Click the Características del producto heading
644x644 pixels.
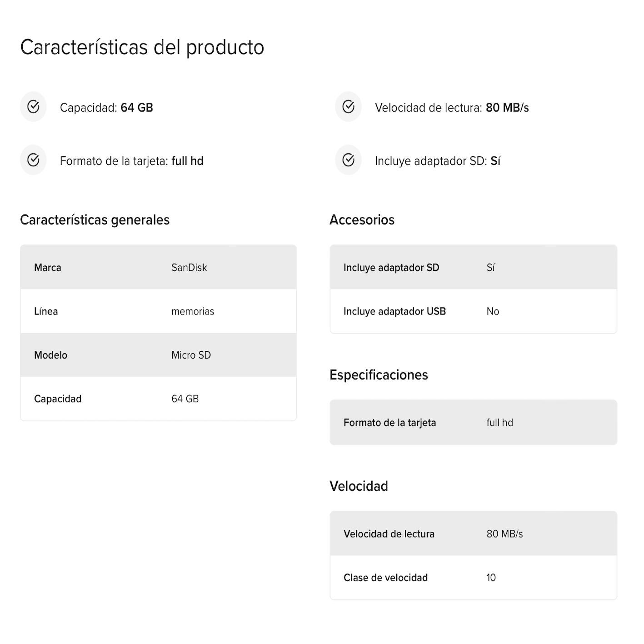142,47
